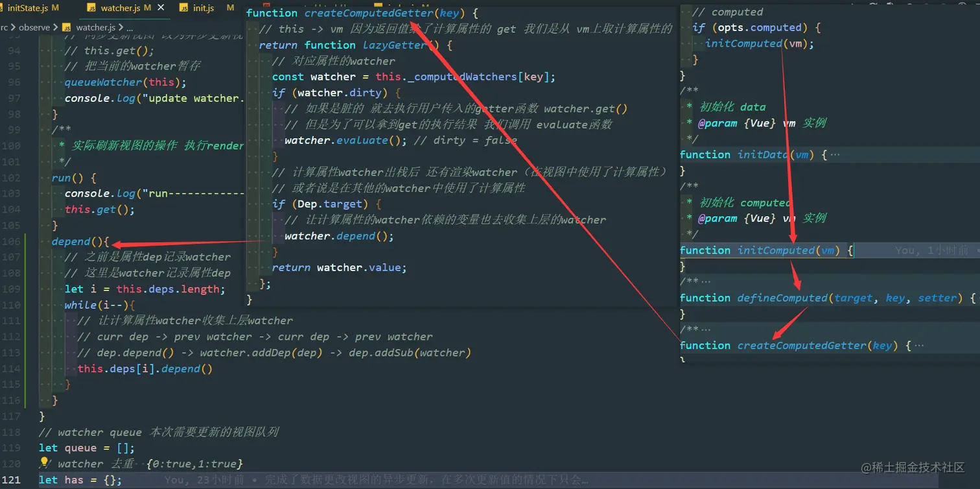Image resolution: width=980 pixels, height=489 pixels.
Task: Expand the folded initData function body
Action: [x=835, y=154]
